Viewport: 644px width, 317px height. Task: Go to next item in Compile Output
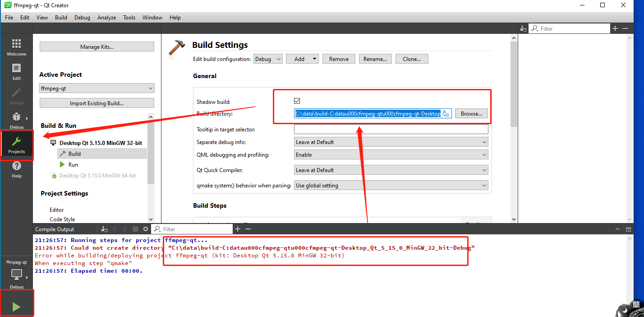click(125, 229)
